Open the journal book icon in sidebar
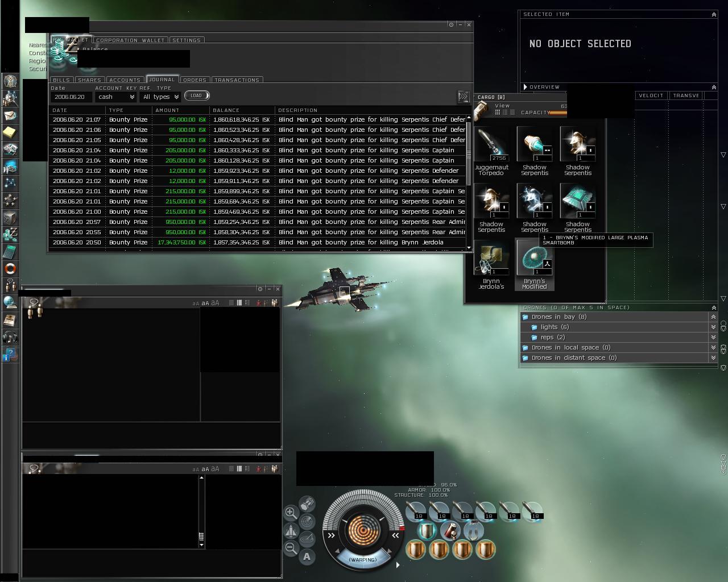Screen dimensions: 728x582 point(10,320)
